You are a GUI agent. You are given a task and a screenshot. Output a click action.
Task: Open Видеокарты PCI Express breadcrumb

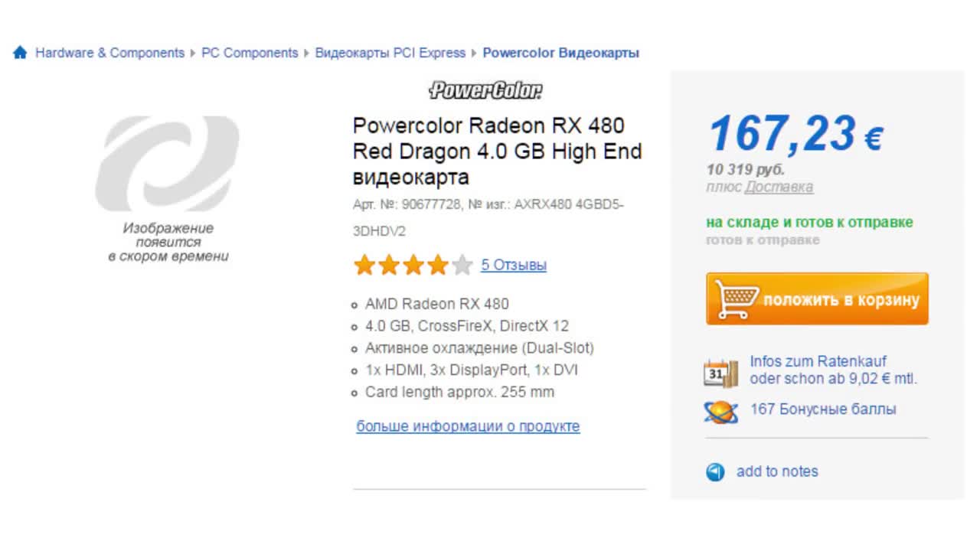(390, 53)
